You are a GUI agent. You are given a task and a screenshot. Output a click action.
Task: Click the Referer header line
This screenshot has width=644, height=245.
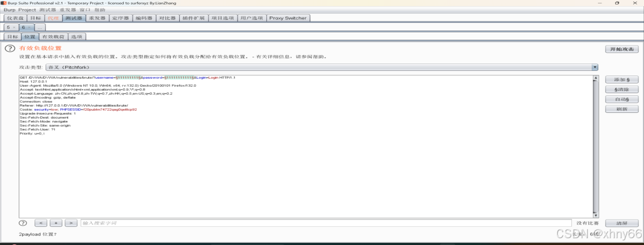tap(74, 105)
